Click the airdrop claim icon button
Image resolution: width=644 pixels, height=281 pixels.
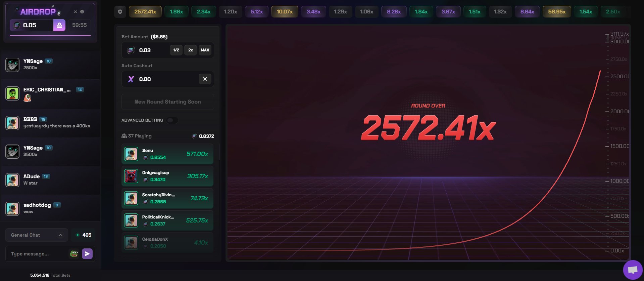click(59, 25)
